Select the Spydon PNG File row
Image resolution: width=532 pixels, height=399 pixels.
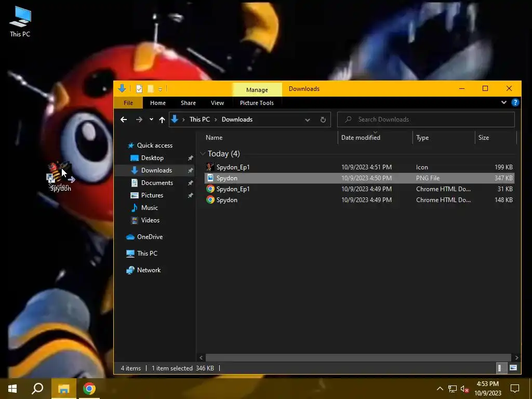pyautogui.click(x=360, y=178)
